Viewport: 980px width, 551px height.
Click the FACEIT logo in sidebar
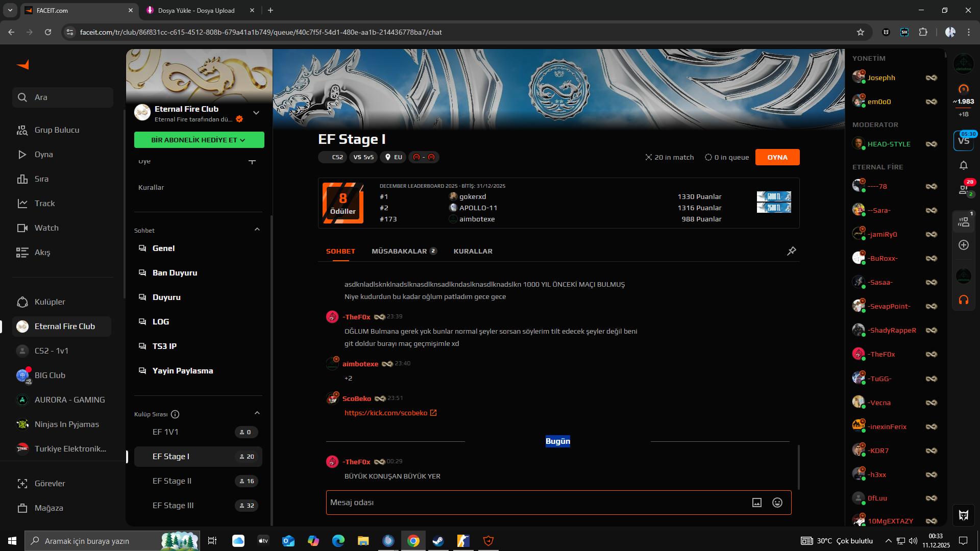(23, 65)
